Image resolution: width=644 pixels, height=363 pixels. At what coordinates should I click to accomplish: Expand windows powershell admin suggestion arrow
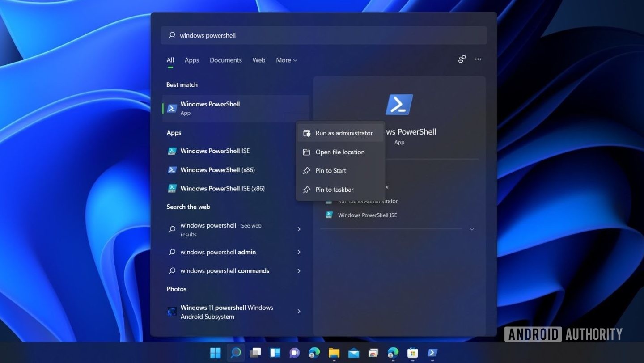tap(299, 252)
